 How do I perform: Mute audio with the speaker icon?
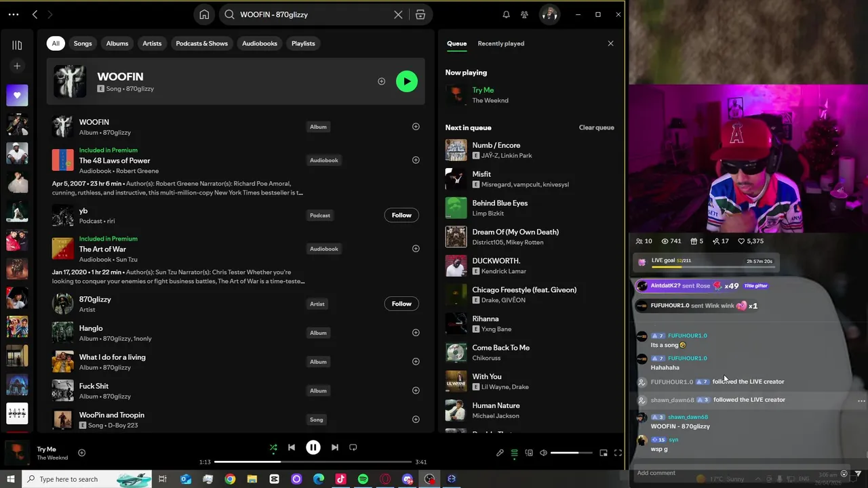point(543,453)
